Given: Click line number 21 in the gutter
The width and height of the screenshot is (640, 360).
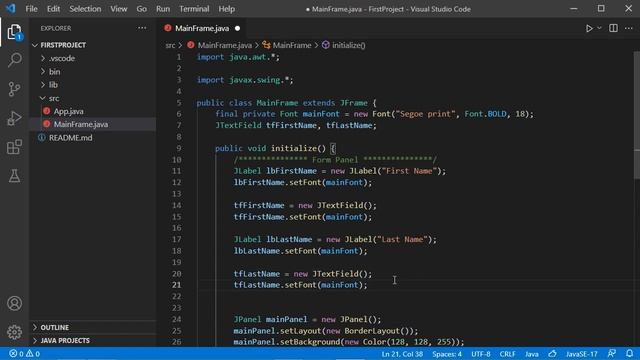Looking at the screenshot, I should coord(176,285).
